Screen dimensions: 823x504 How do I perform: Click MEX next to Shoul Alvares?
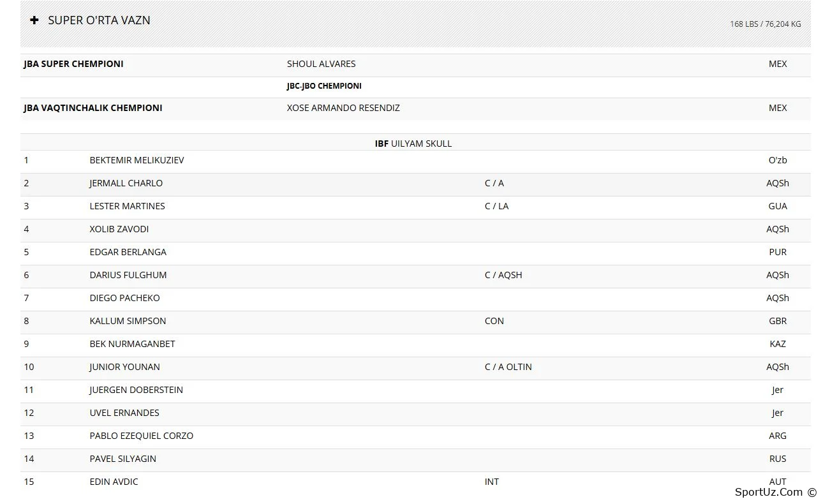coord(778,64)
